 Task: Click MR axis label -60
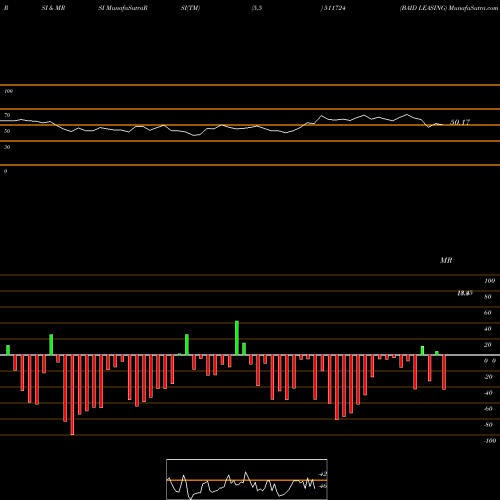488,409
